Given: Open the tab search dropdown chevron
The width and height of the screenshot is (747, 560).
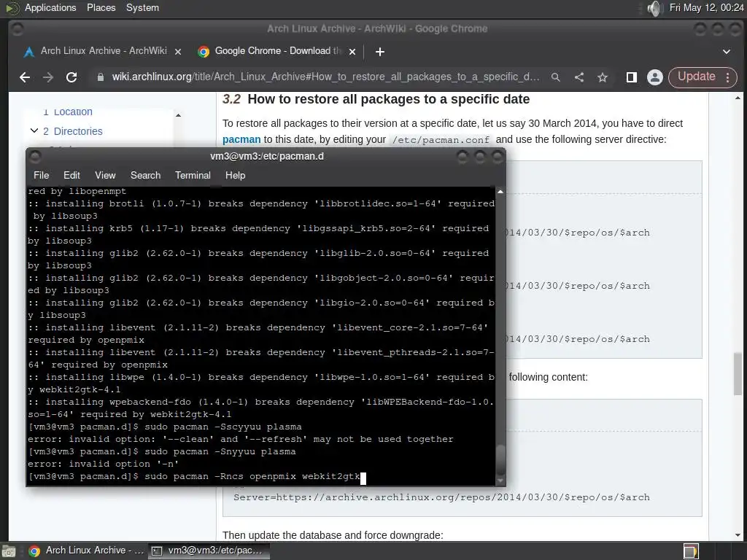Looking at the screenshot, I should (727, 52).
